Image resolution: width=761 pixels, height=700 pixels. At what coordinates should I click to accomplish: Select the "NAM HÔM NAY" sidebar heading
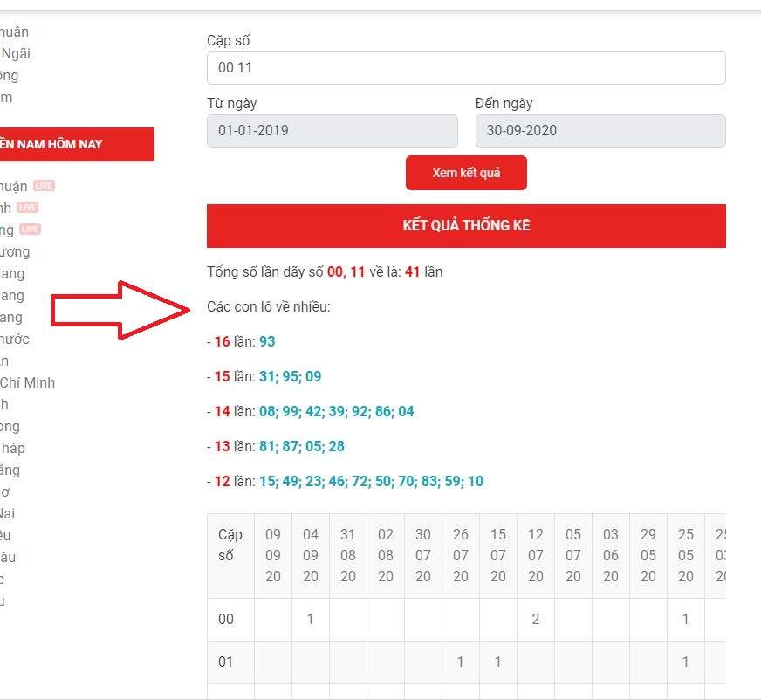coord(52,144)
